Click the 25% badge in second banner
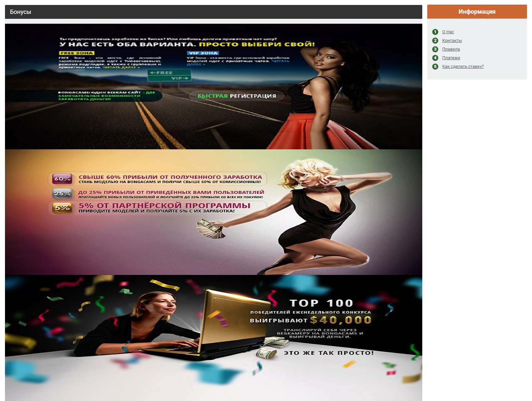The width and height of the screenshot is (532, 401). point(62,193)
